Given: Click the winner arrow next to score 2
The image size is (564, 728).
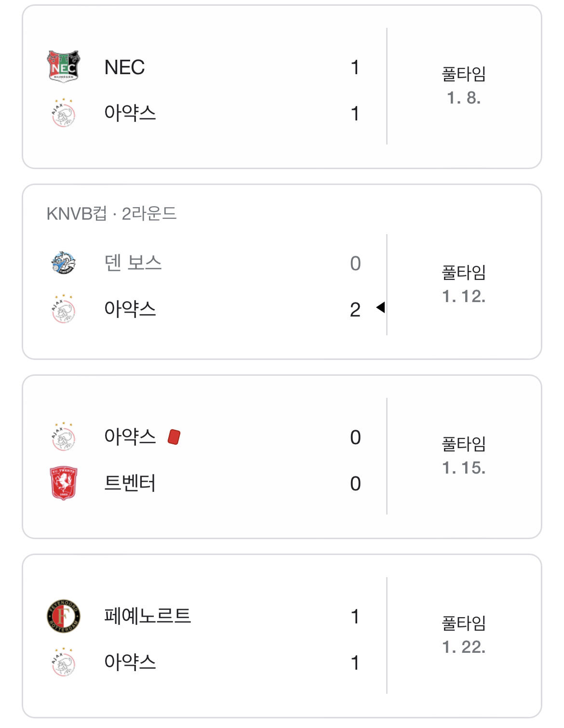Looking at the screenshot, I should 380,307.
